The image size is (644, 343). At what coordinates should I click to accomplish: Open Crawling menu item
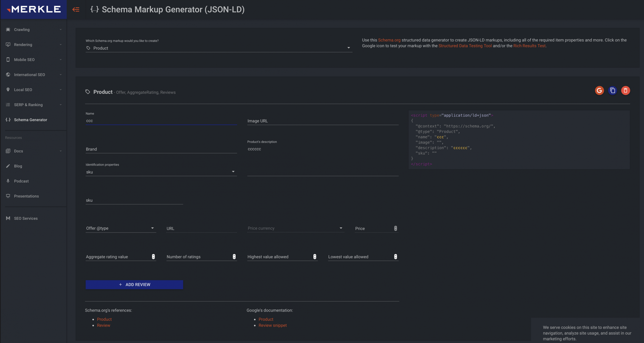point(33,30)
